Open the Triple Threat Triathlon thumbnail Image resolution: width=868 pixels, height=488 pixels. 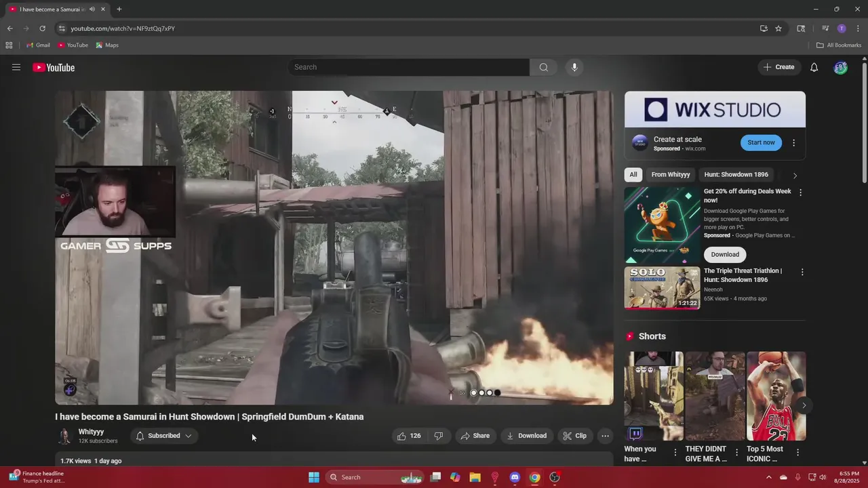[x=662, y=288]
